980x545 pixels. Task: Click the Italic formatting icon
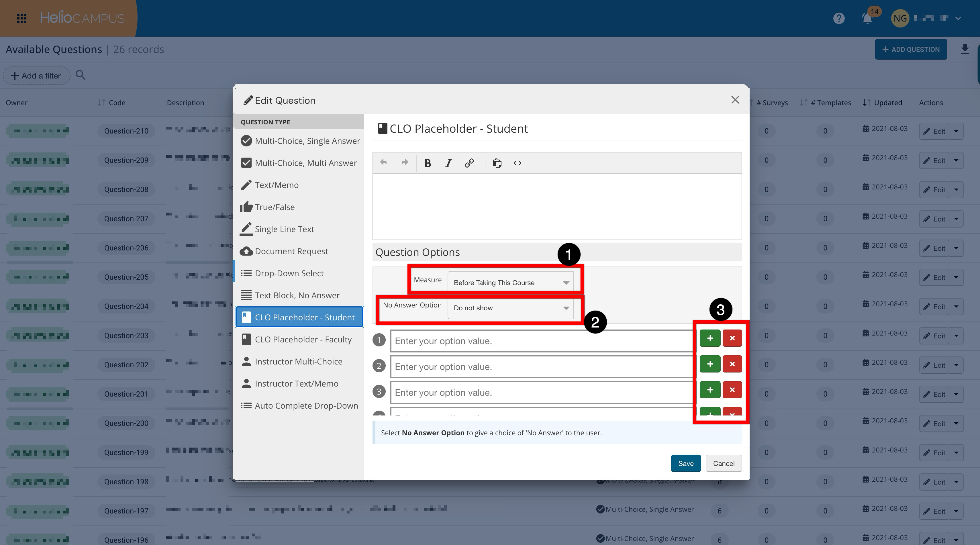point(448,163)
